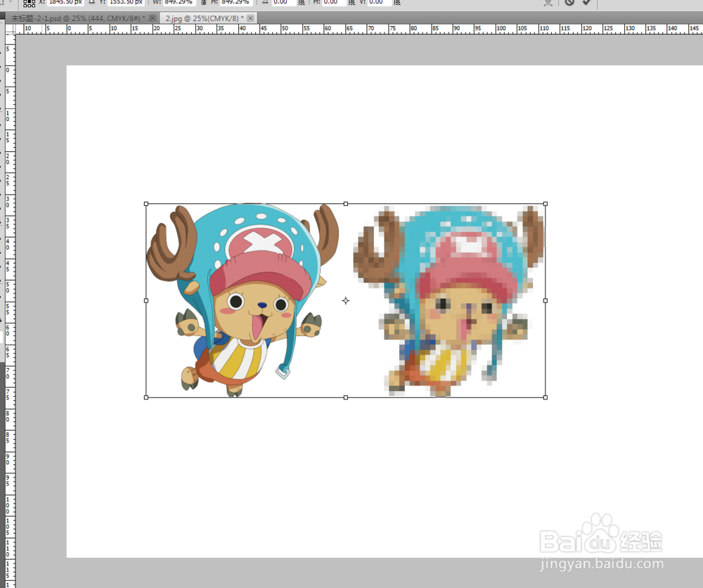Click the rotation angle icon
This screenshot has width=703, height=588.
[265, 2]
